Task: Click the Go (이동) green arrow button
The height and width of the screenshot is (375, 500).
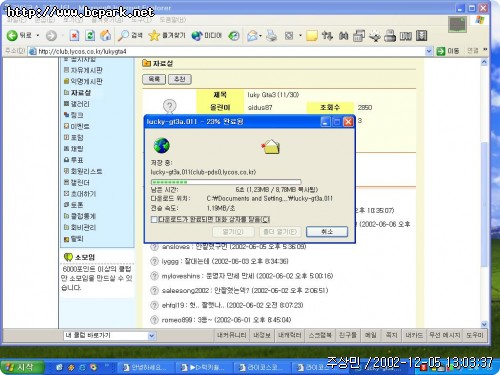Action: [x=448, y=51]
